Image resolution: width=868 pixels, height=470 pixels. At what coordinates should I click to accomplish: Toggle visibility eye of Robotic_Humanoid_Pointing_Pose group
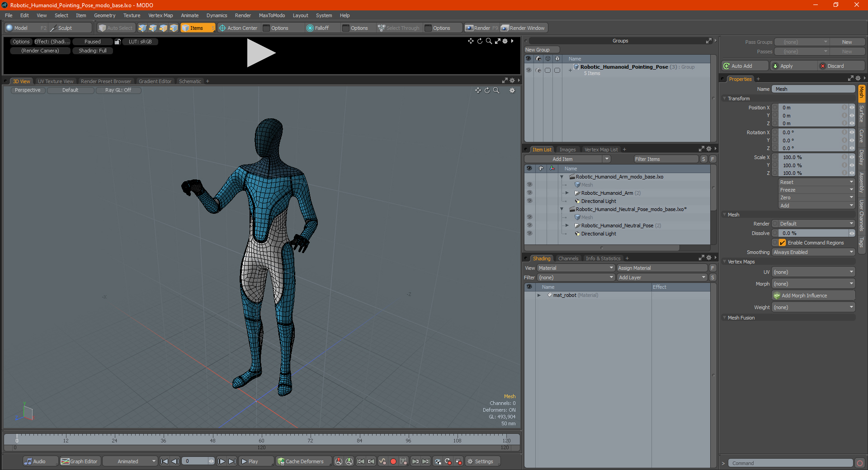coord(528,70)
